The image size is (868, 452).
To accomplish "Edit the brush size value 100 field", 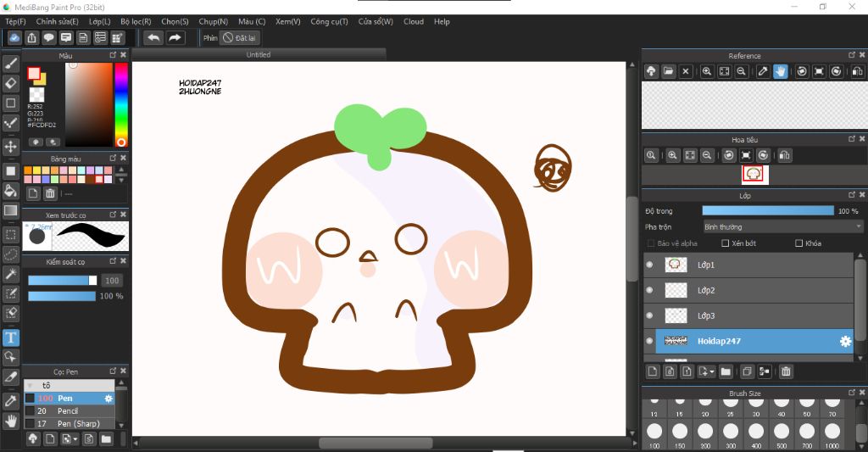I will coord(113,281).
